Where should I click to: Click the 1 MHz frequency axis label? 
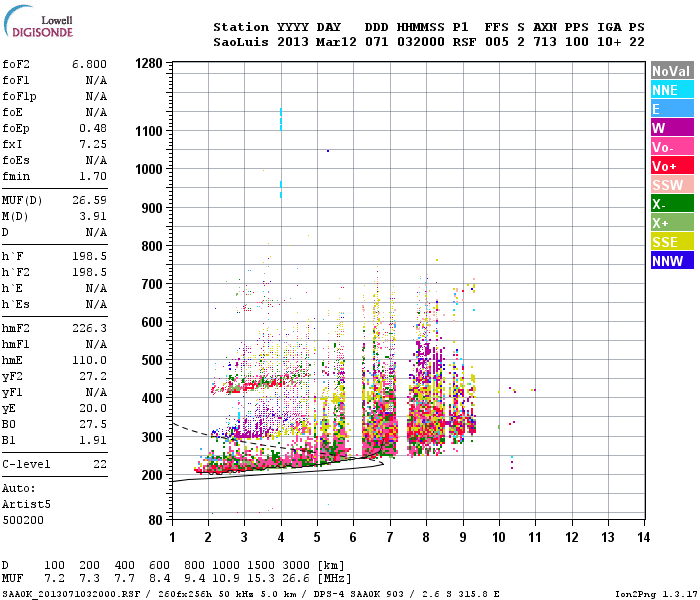click(x=172, y=537)
